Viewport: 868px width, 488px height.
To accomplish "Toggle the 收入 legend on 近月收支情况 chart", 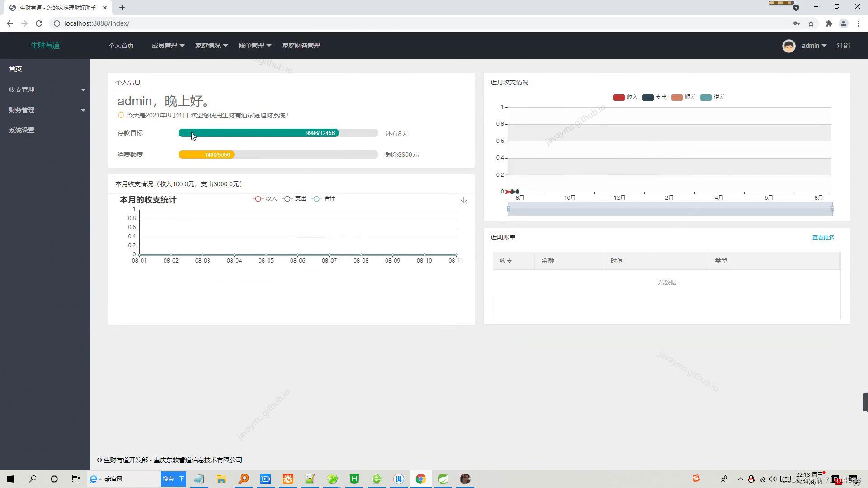I will tap(625, 97).
